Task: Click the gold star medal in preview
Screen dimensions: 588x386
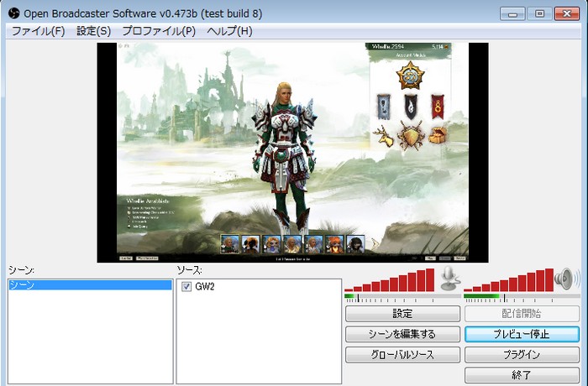Action: coord(410,75)
